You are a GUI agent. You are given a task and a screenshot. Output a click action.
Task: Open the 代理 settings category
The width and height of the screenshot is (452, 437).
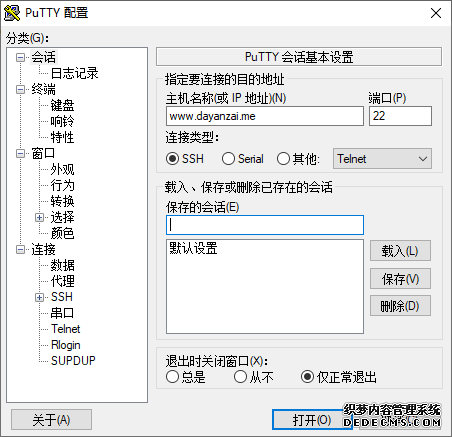click(62, 281)
